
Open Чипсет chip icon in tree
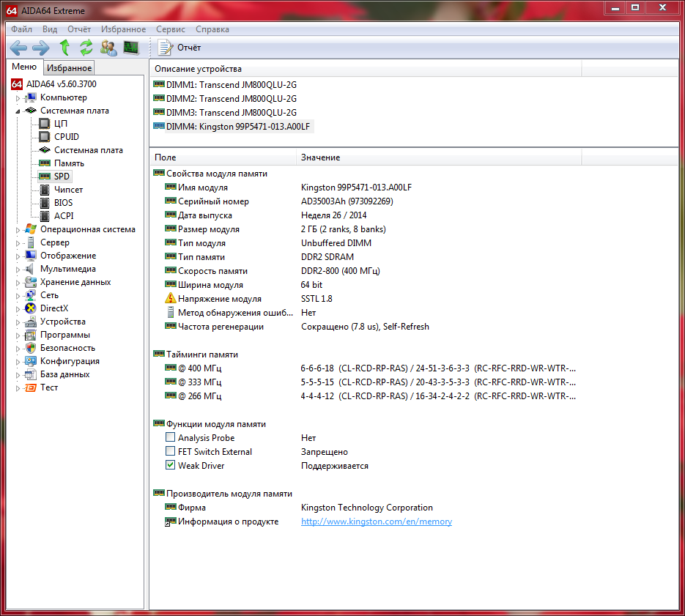[45, 190]
